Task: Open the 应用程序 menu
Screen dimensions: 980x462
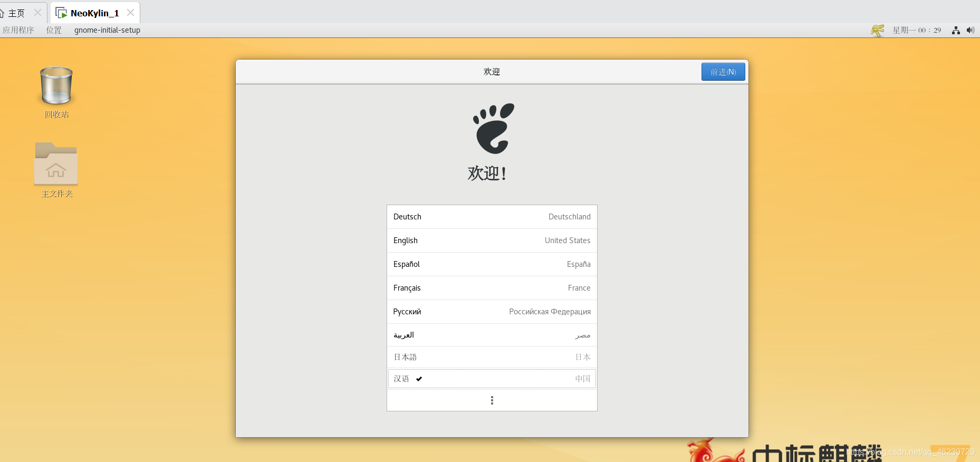Action: [x=18, y=30]
